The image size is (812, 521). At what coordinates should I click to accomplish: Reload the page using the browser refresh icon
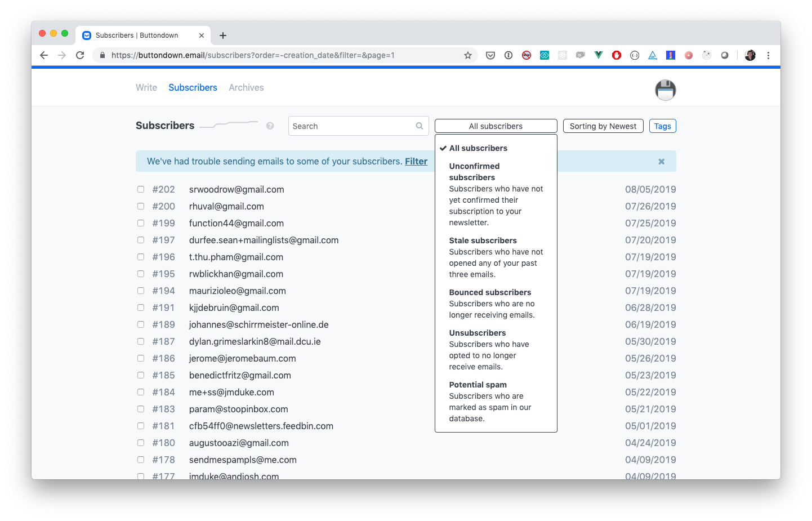coord(80,55)
